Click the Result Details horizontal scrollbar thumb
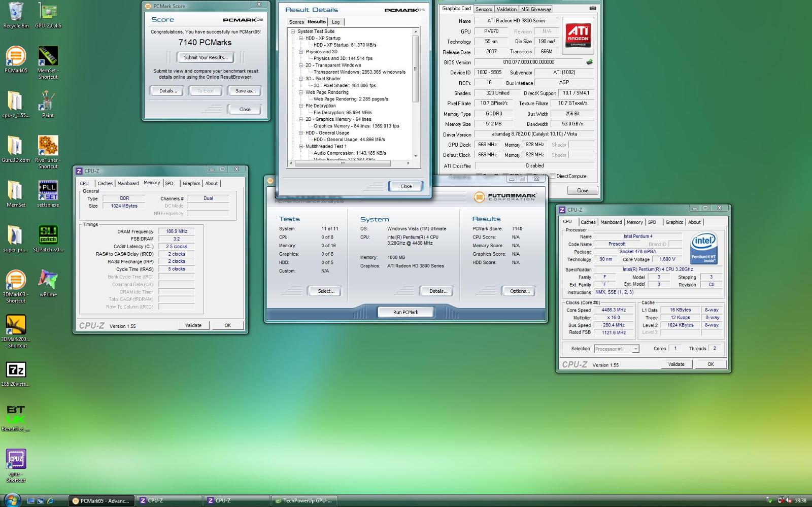 [343, 163]
